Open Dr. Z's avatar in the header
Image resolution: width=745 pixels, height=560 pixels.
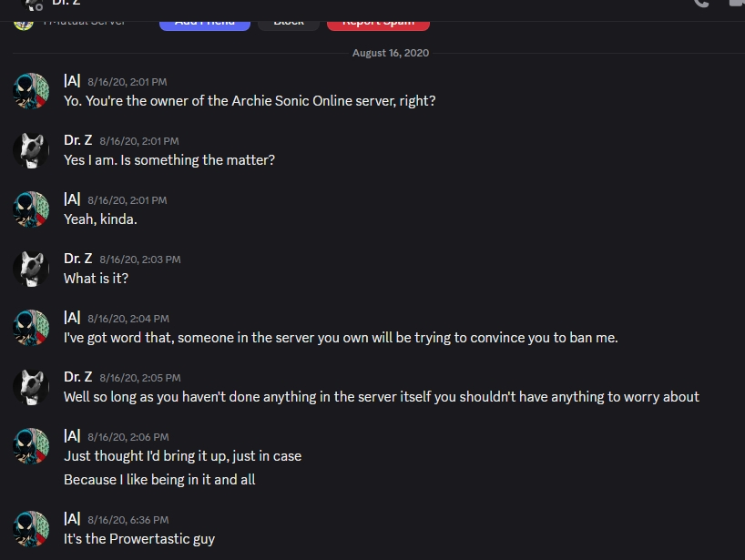pyautogui.click(x=33, y=4)
